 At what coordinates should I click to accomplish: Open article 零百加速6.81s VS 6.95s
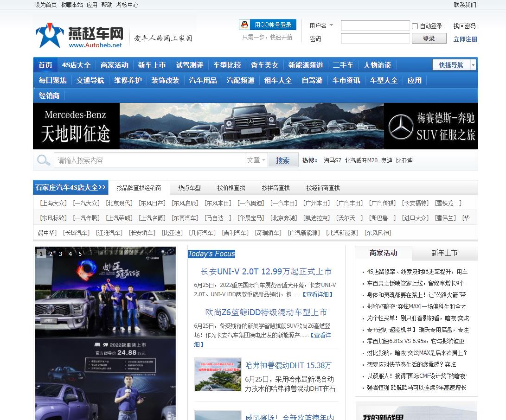416,341
